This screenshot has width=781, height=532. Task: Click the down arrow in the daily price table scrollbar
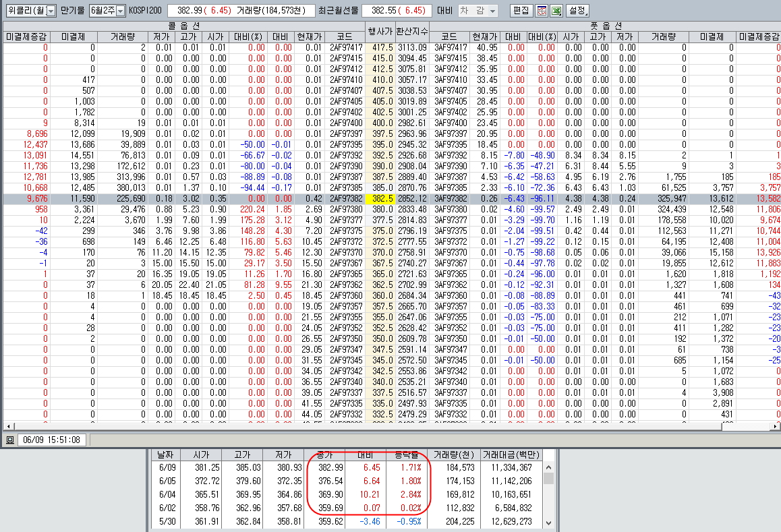tap(548, 523)
